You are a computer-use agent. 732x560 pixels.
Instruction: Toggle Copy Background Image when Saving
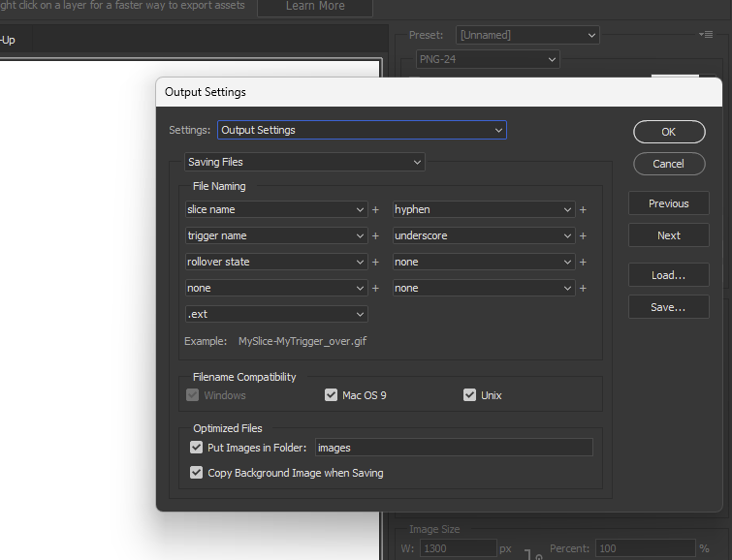pyautogui.click(x=197, y=473)
